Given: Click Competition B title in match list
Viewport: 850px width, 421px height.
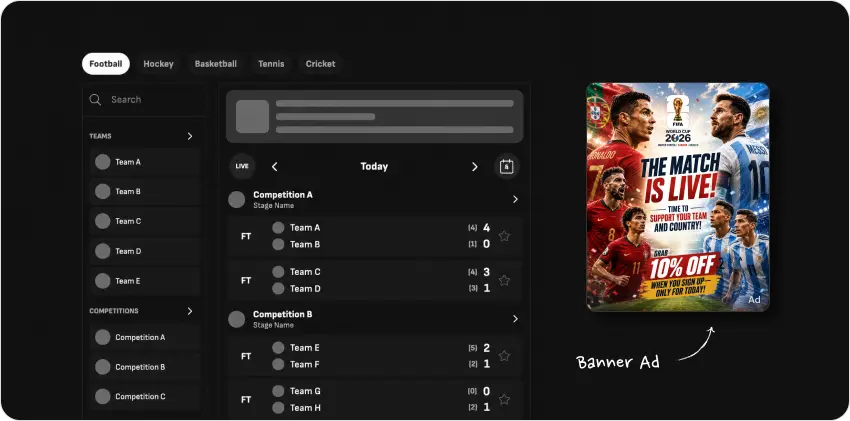Looking at the screenshot, I should [x=283, y=314].
